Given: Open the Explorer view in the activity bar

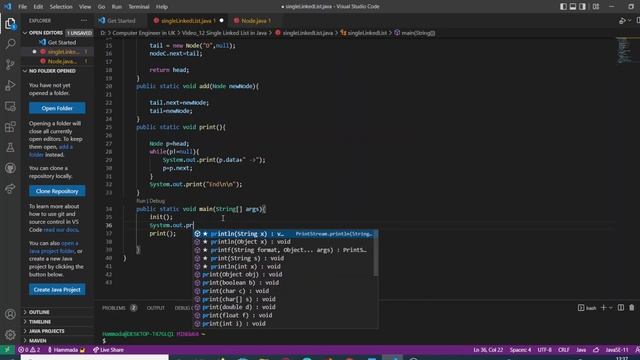Looking at the screenshot, I should pos(10,24).
